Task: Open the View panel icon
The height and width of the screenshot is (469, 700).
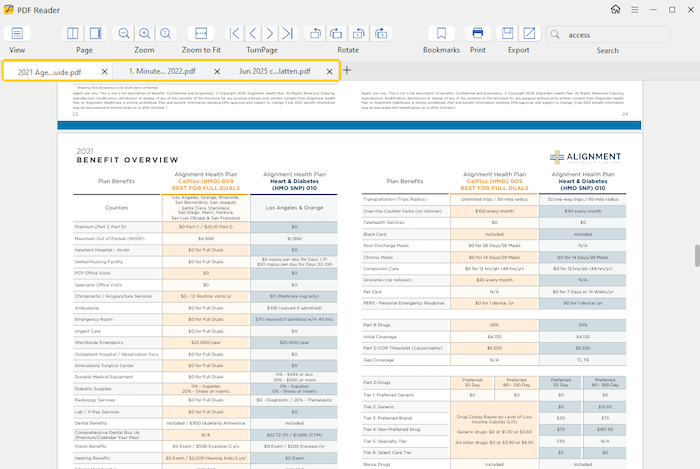Action: [17, 33]
